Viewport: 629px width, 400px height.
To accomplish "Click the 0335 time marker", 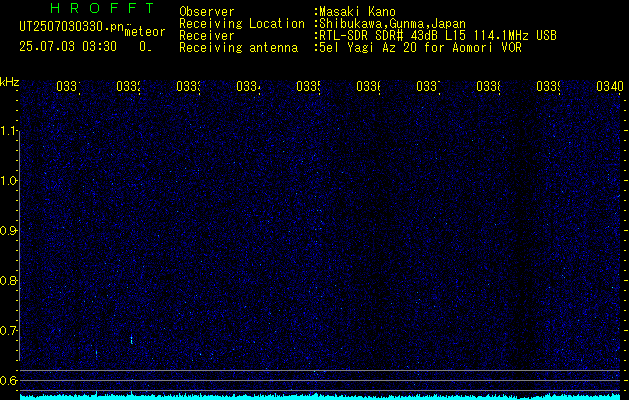I will tap(308, 86).
